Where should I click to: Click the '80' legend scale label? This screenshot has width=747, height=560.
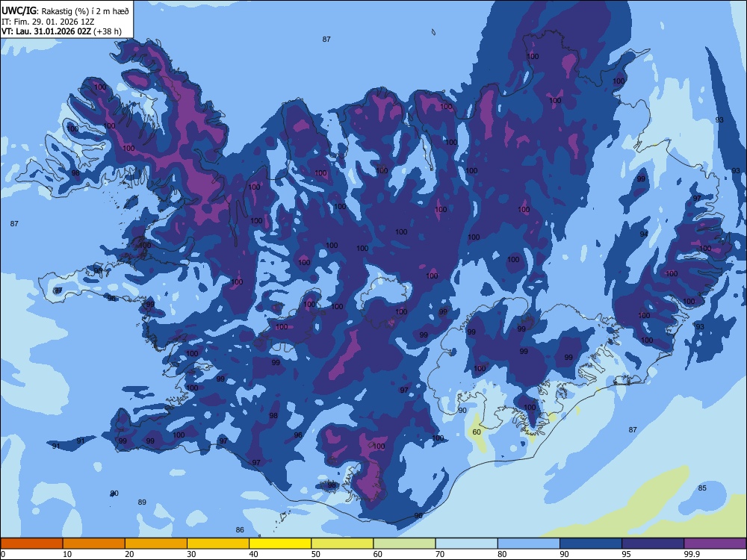(x=503, y=554)
